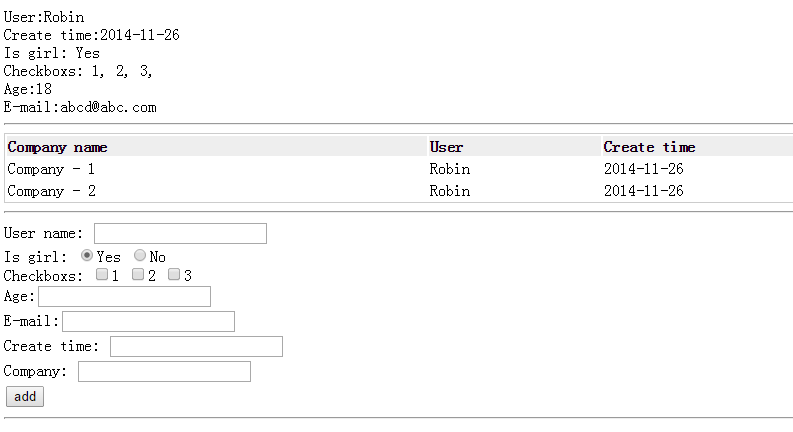Click the E-mail abcd@abc.com text line

pyautogui.click(x=80, y=107)
